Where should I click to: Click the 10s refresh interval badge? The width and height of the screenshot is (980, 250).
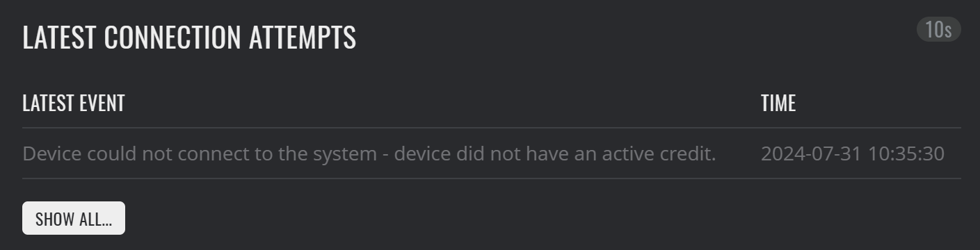coord(938,30)
